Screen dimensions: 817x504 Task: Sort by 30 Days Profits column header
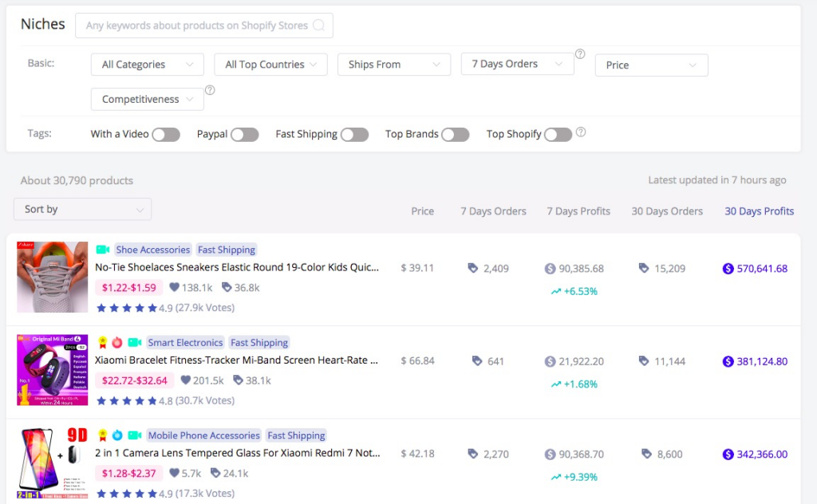point(760,211)
